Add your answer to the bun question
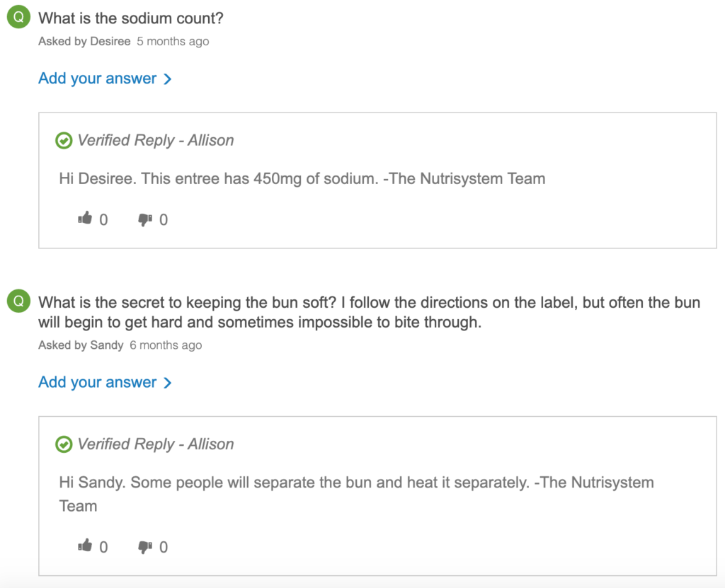The image size is (725, 588). pyautogui.click(x=97, y=382)
